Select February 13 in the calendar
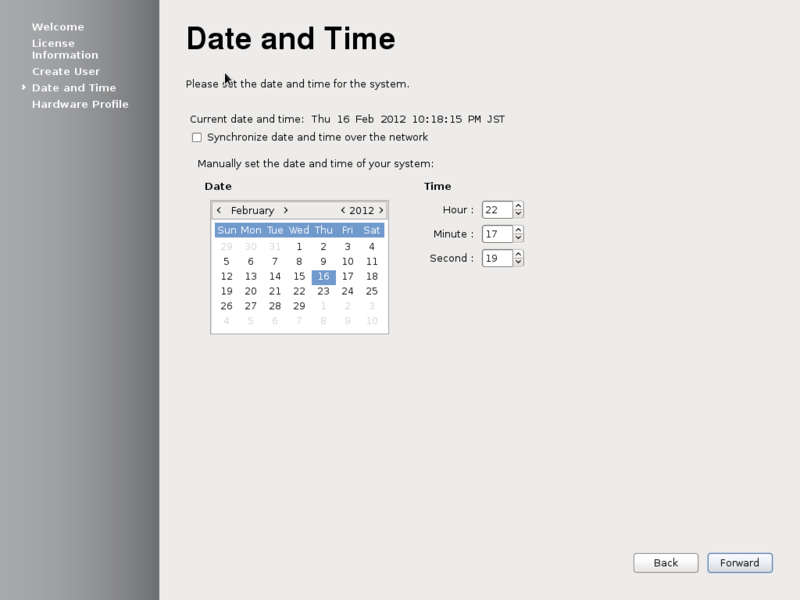 [x=251, y=277]
